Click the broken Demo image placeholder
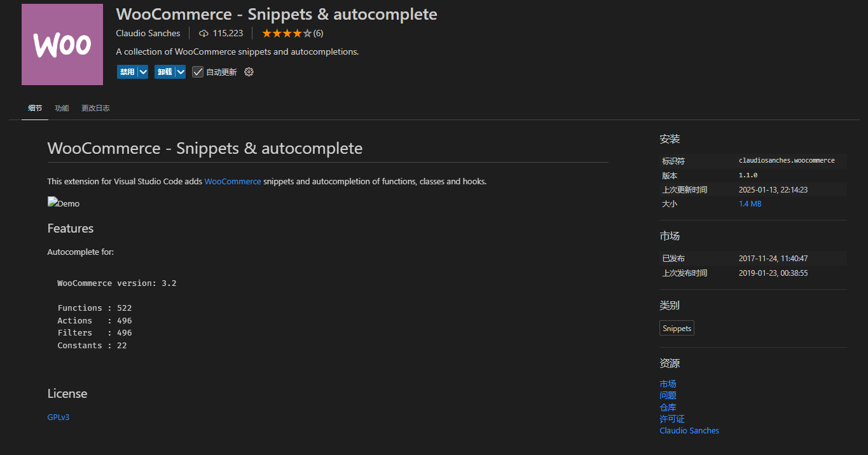 pyautogui.click(x=64, y=203)
